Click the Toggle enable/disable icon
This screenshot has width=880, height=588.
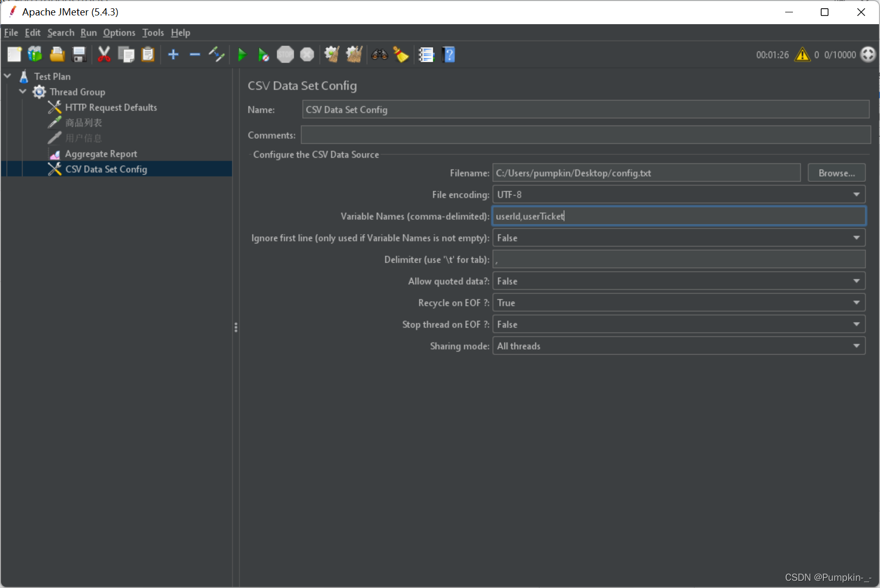[216, 55]
